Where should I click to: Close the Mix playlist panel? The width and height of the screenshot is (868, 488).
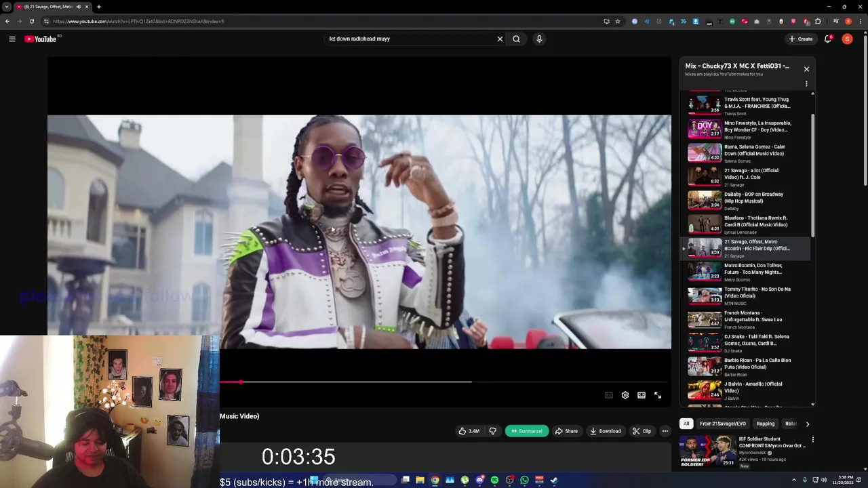806,69
